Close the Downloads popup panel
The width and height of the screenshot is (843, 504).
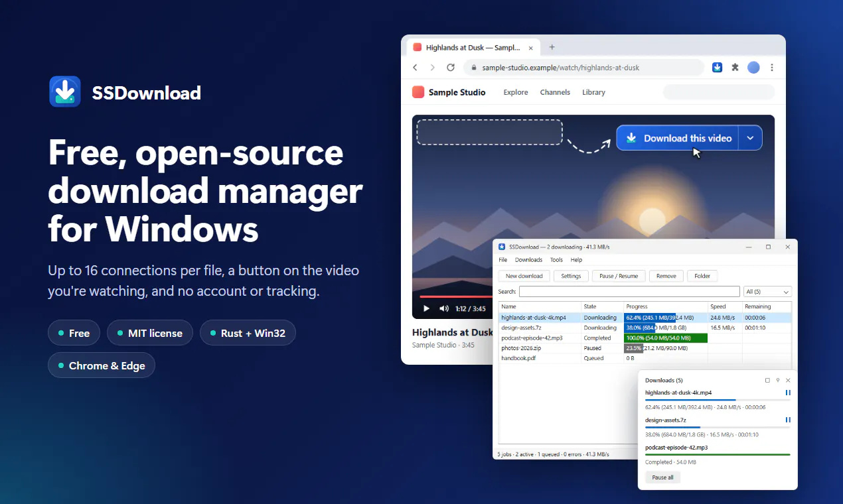point(788,381)
